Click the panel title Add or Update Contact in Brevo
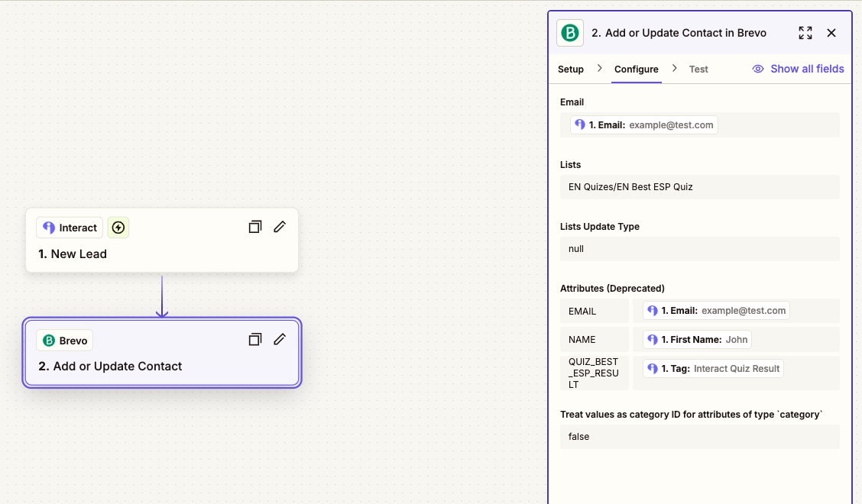 tap(679, 33)
